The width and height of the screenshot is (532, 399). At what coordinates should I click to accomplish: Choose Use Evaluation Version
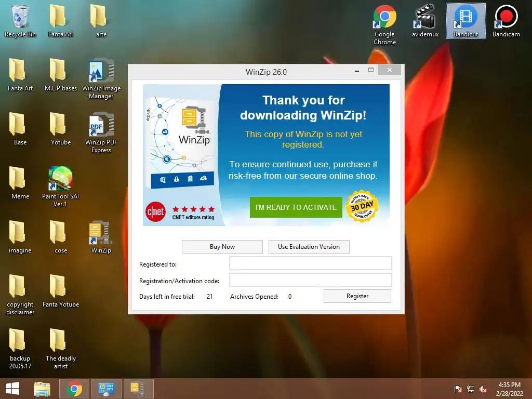(x=309, y=247)
